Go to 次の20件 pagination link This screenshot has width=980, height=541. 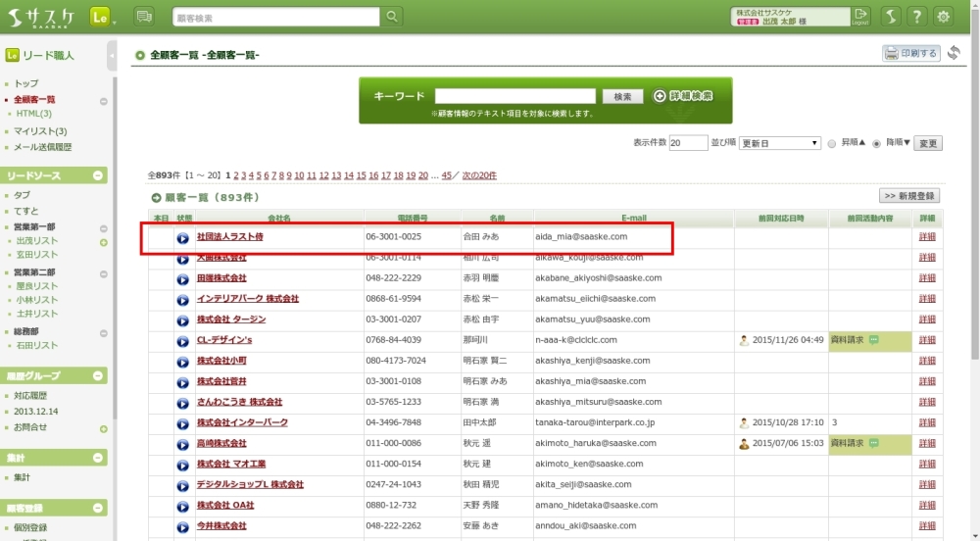tap(479, 175)
